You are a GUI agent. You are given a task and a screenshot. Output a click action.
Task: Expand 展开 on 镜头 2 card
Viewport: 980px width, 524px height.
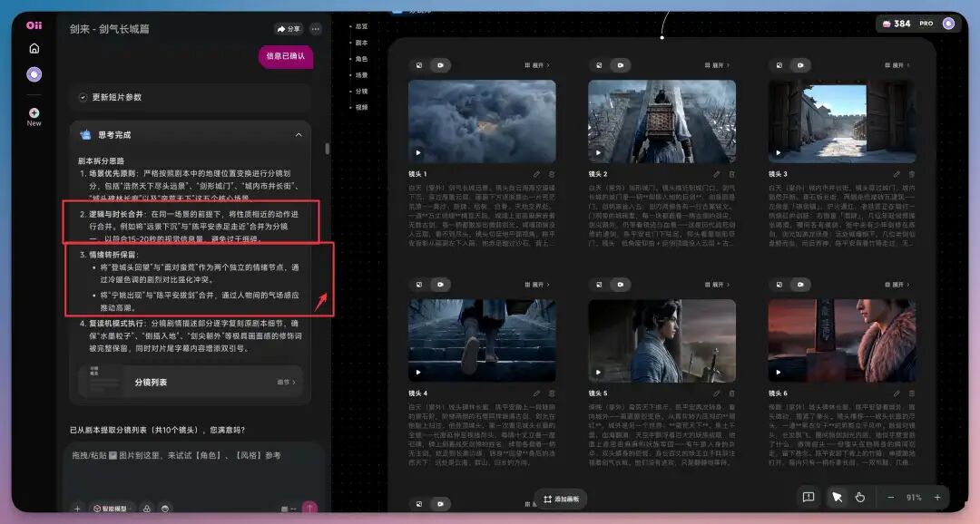click(x=718, y=65)
